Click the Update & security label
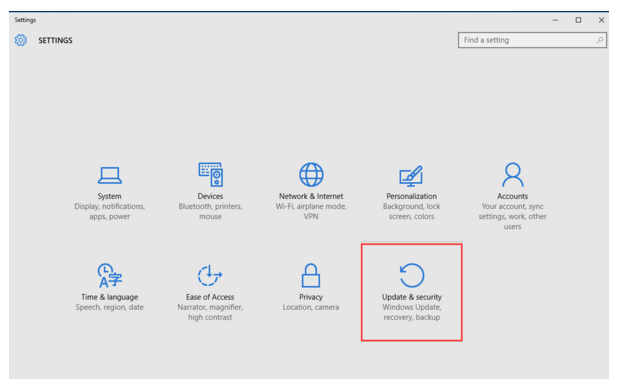 coord(411,297)
